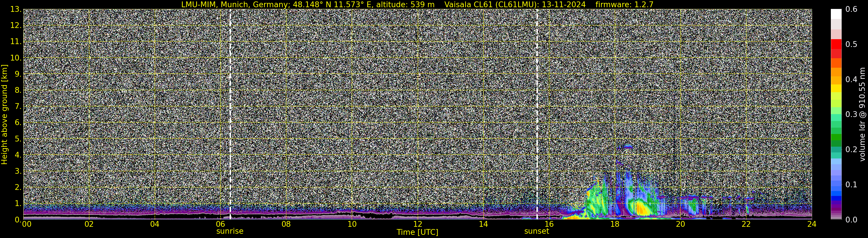Click the '6.' height tick label
This screenshot has width=868, height=238.
pos(18,123)
